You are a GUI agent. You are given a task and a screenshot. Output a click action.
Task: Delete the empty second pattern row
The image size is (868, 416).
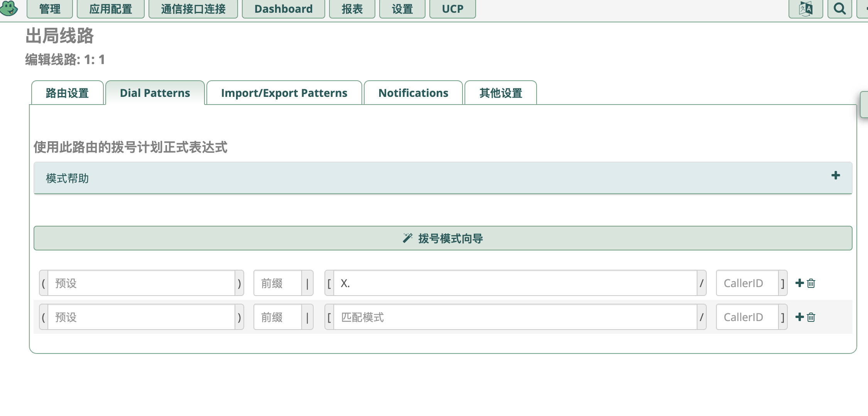click(x=811, y=317)
